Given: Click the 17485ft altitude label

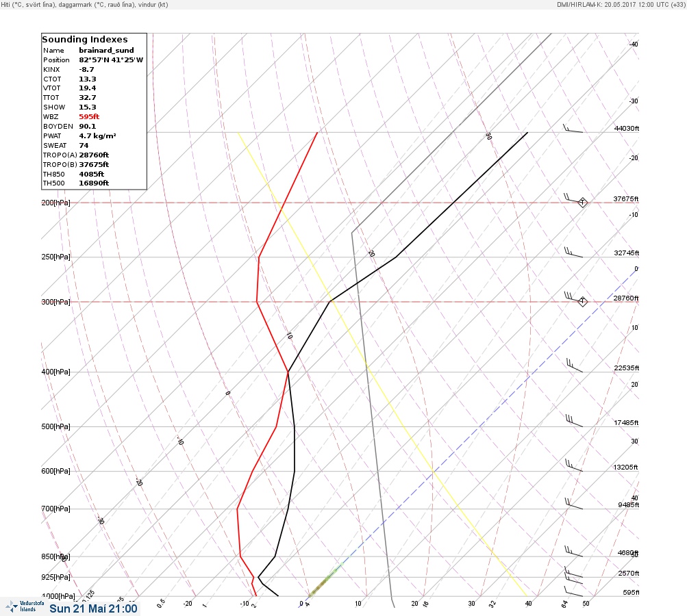Looking at the screenshot, I should (627, 422).
